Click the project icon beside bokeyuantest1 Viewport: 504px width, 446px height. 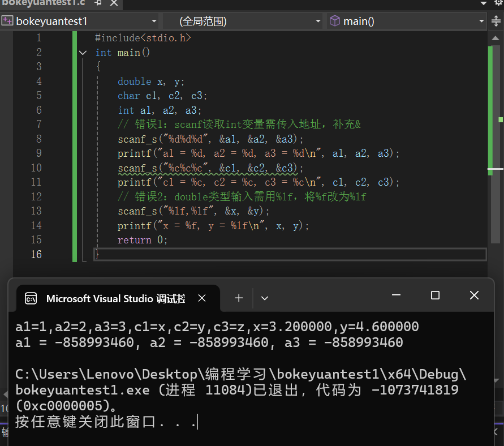click(7, 21)
